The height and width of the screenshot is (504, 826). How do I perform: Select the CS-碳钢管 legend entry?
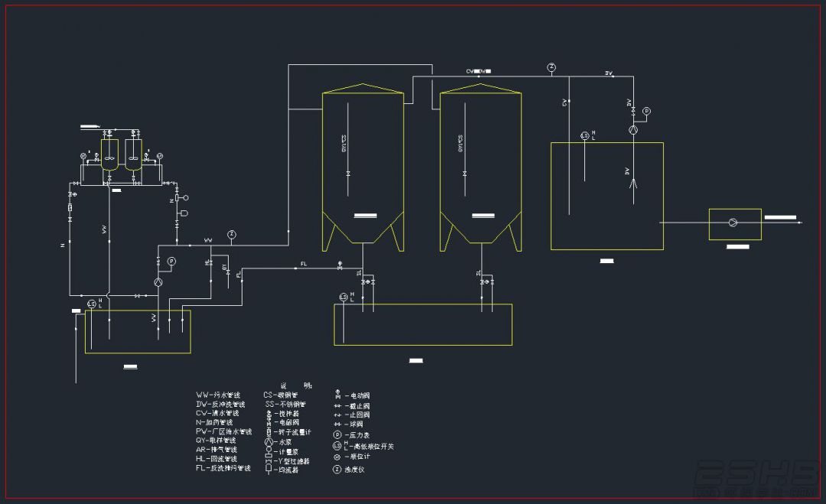[x=280, y=395]
